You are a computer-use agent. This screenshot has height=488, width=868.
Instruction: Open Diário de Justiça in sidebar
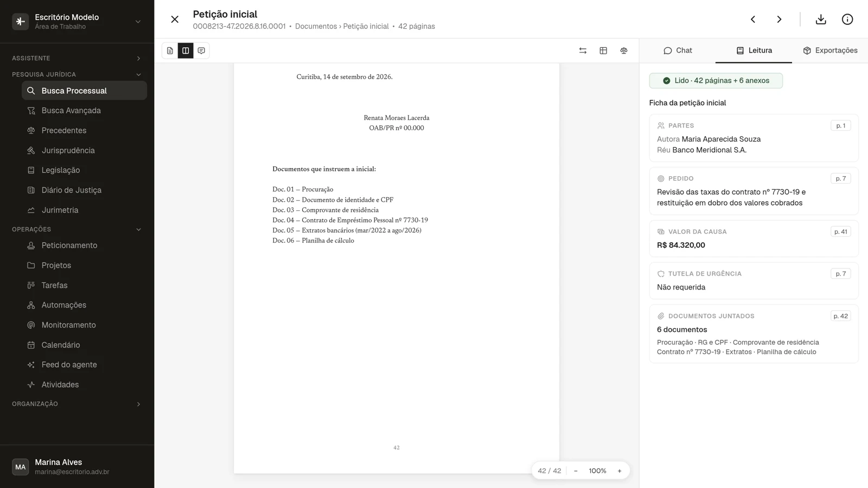(84, 190)
